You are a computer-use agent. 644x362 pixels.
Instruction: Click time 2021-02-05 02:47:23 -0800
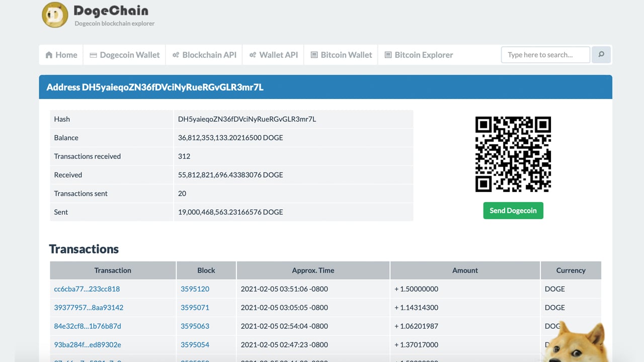pos(284,345)
